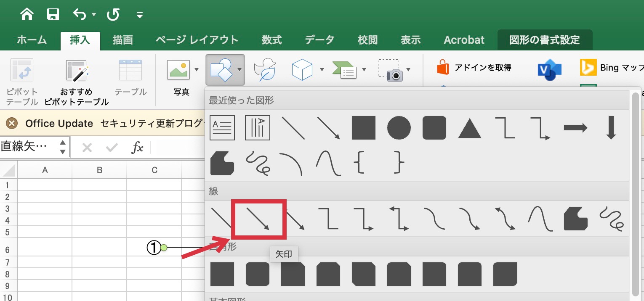Pick the oval shape in recent shapes
The width and height of the screenshot is (644, 301).
[399, 128]
